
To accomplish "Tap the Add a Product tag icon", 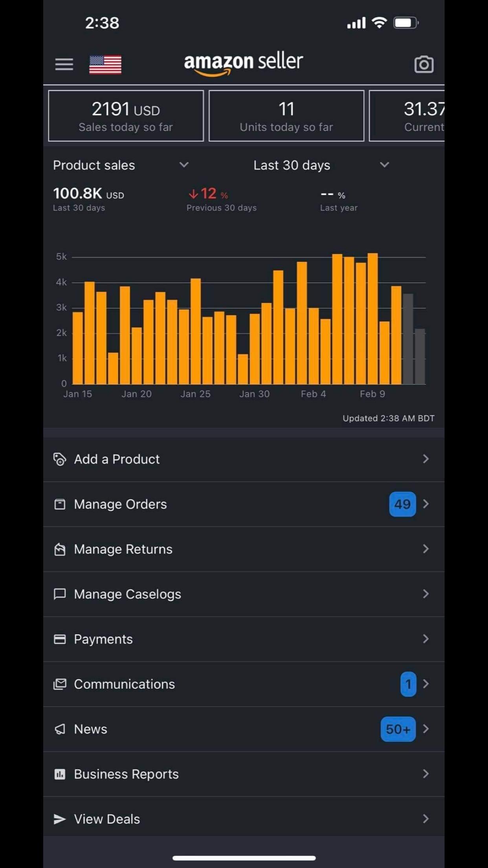I will 60,459.
